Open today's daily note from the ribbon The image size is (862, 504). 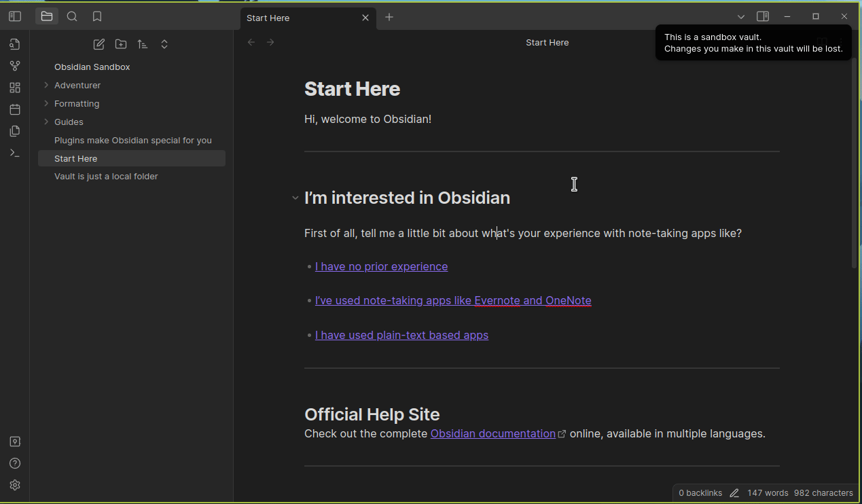(x=15, y=109)
